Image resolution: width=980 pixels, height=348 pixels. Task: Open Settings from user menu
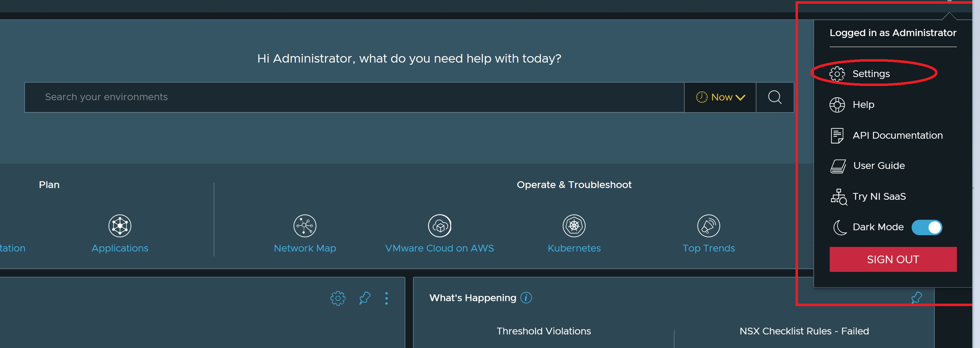click(x=870, y=73)
